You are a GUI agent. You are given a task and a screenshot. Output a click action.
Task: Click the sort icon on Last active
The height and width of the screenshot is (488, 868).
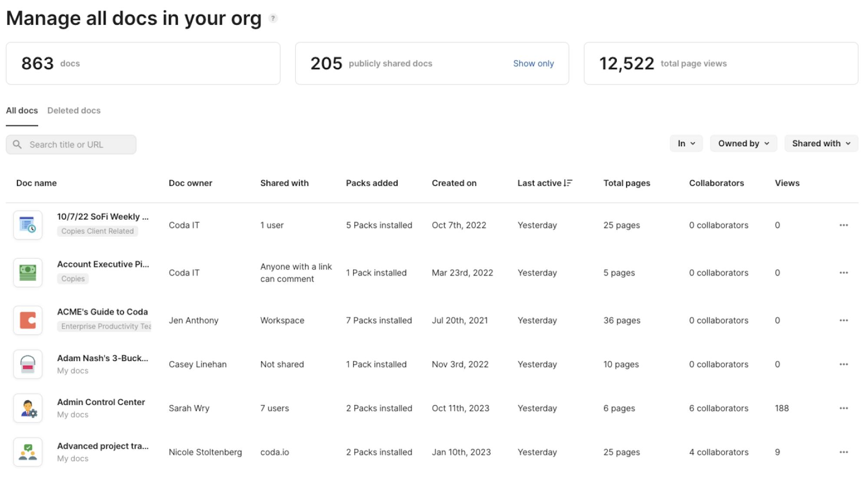coord(568,183)
